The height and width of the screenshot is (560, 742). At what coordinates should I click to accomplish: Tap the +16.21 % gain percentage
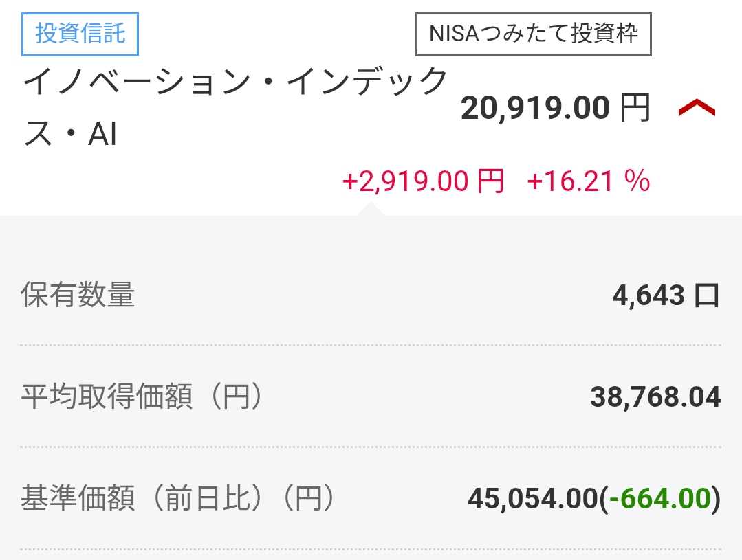click(588, 181)
